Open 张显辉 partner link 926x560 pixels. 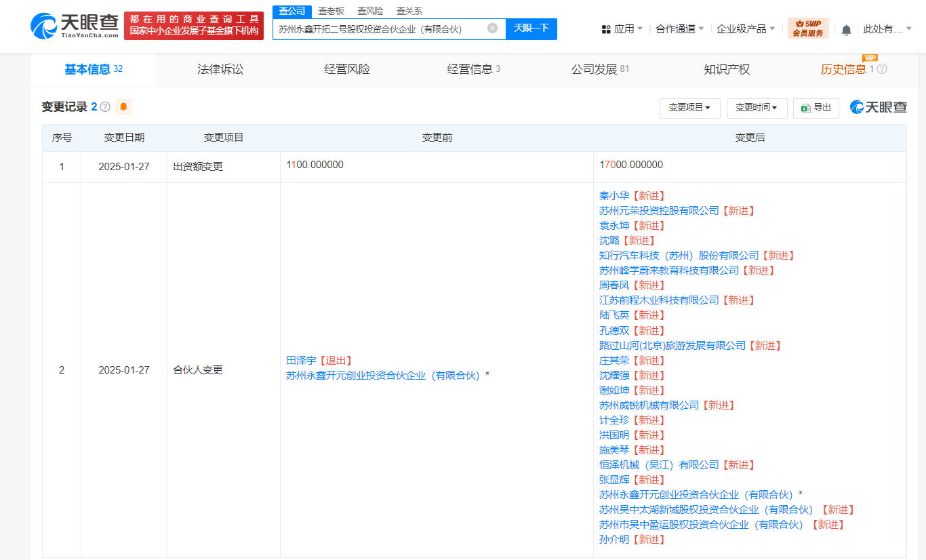614,480
